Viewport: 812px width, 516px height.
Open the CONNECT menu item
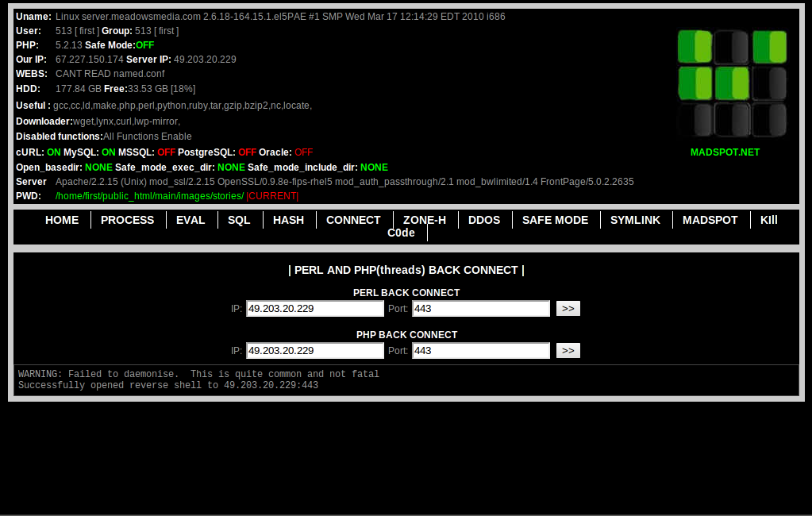click(353, 220)
